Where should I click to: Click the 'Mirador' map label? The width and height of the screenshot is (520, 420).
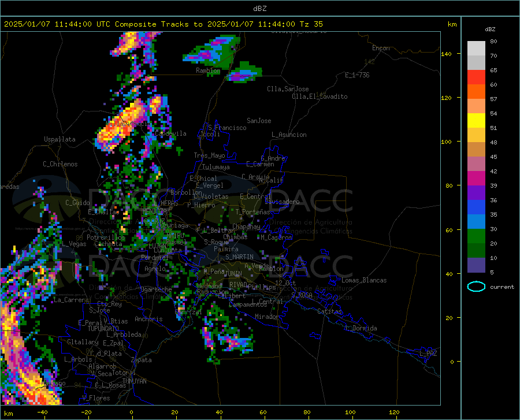click(267, 317)
